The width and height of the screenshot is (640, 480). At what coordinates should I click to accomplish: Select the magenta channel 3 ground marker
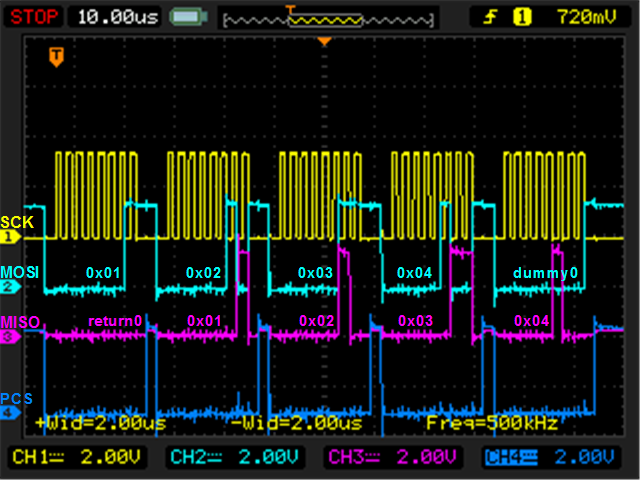tap(10, 337)
